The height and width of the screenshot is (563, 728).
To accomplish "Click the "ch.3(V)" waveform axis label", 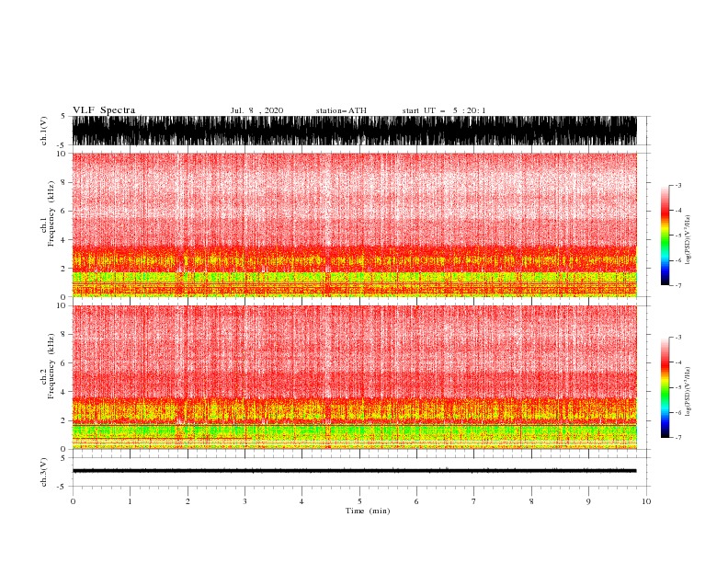I will (44, 472).
